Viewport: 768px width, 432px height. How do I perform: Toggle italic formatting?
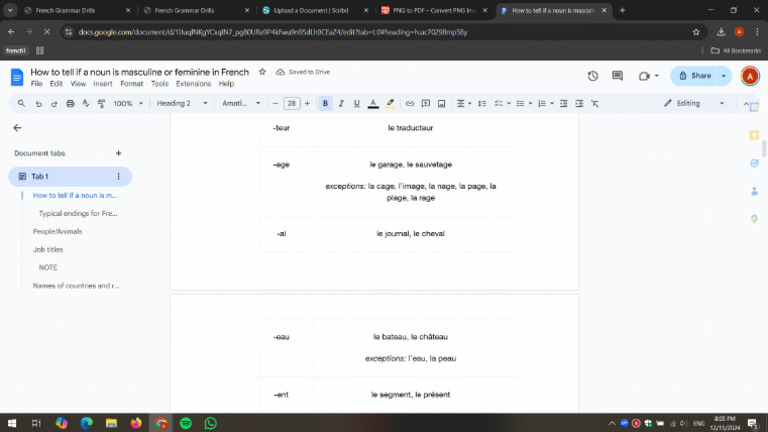341,103
